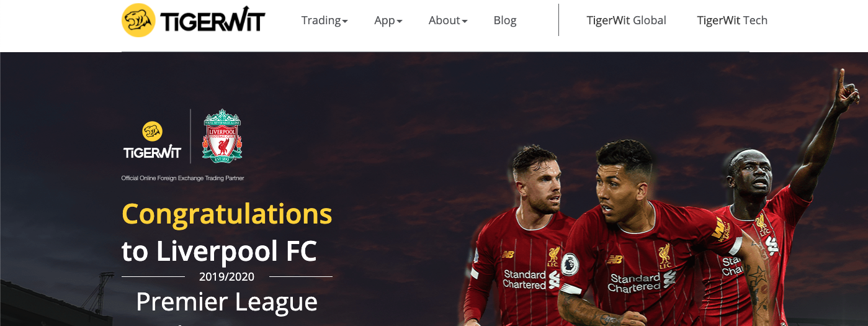Click the Premier League lion sleeve badge
The width and height of the screenshot is (868, 326).
click(x=570, y=265)
